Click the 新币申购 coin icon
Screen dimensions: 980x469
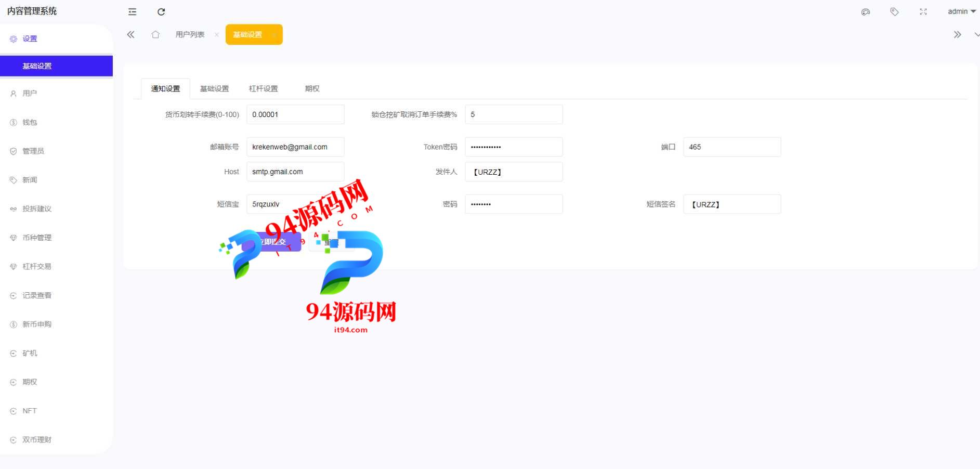click(14, 324)
